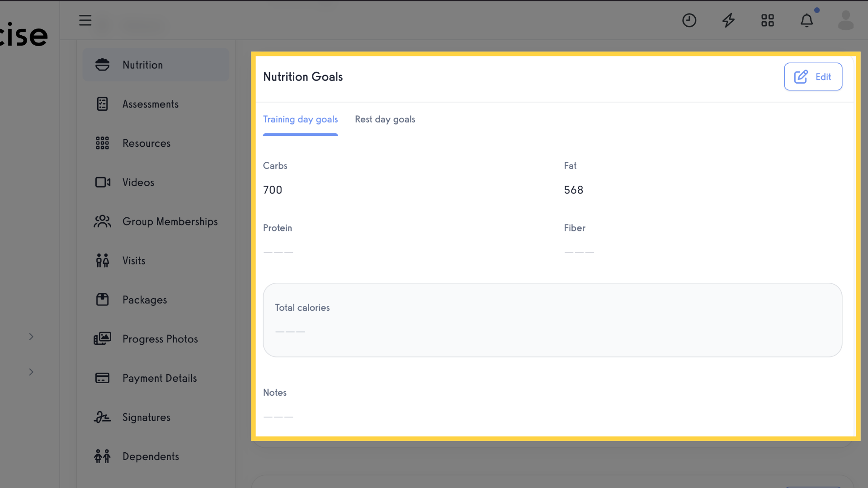The height and width of the screenshot is (488, 868).
Task: Edit the Nutrition Goals
Action: (x=813, y=77)
